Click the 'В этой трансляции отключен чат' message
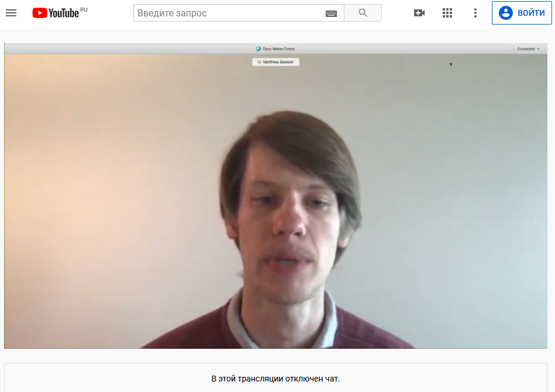The image size is (555, 392). pos(275,379)
